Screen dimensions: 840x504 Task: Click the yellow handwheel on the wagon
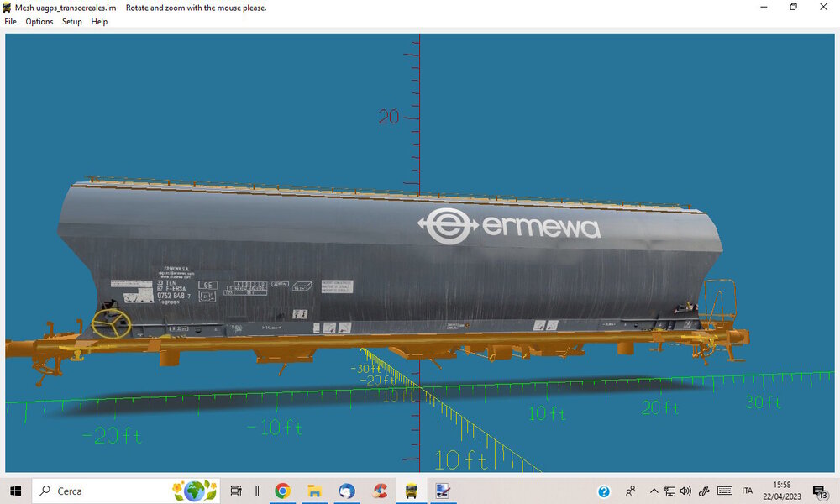111,323
